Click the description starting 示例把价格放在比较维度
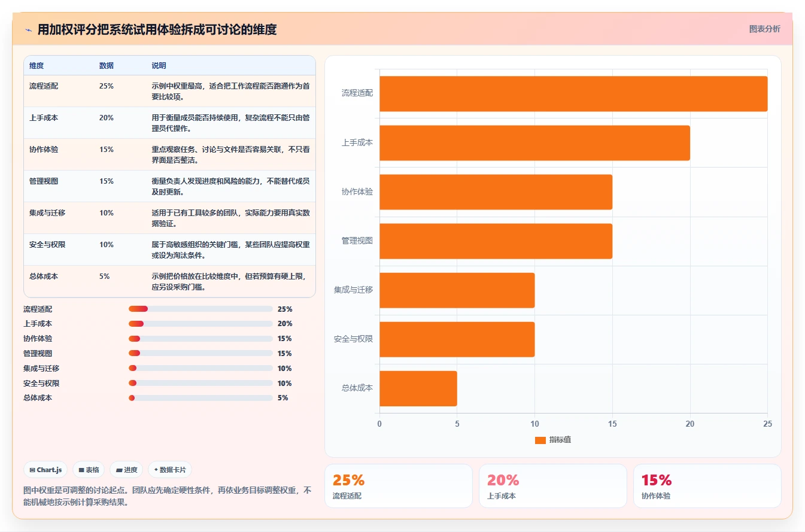The image size is (805, 532). click(x=230, y=281)
